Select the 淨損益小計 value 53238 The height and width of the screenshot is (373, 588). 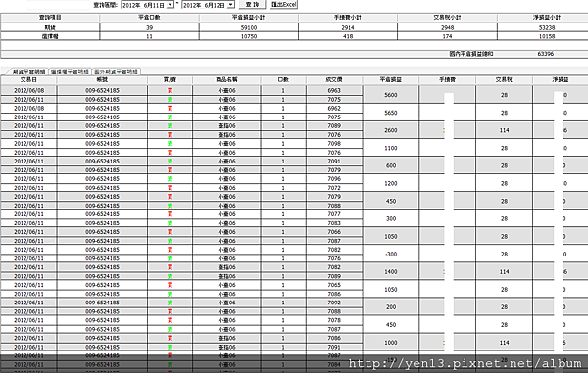[547, 27]
